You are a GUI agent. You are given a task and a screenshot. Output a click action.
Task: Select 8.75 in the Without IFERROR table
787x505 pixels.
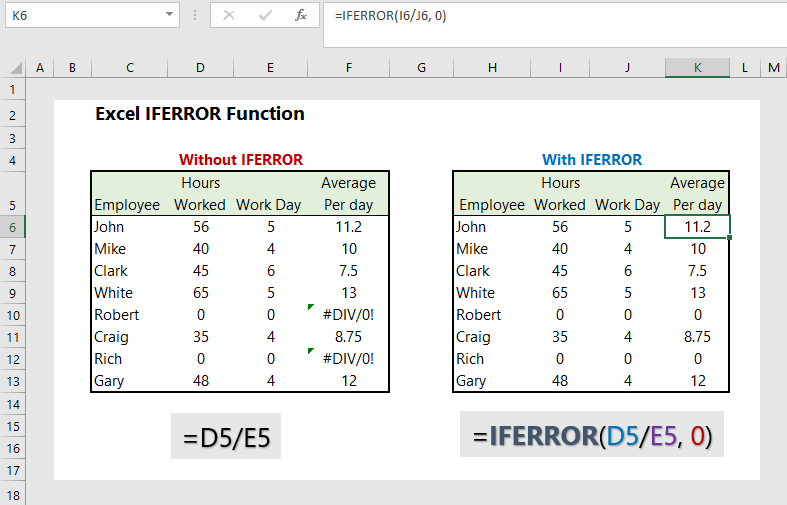tap(348, 337)
